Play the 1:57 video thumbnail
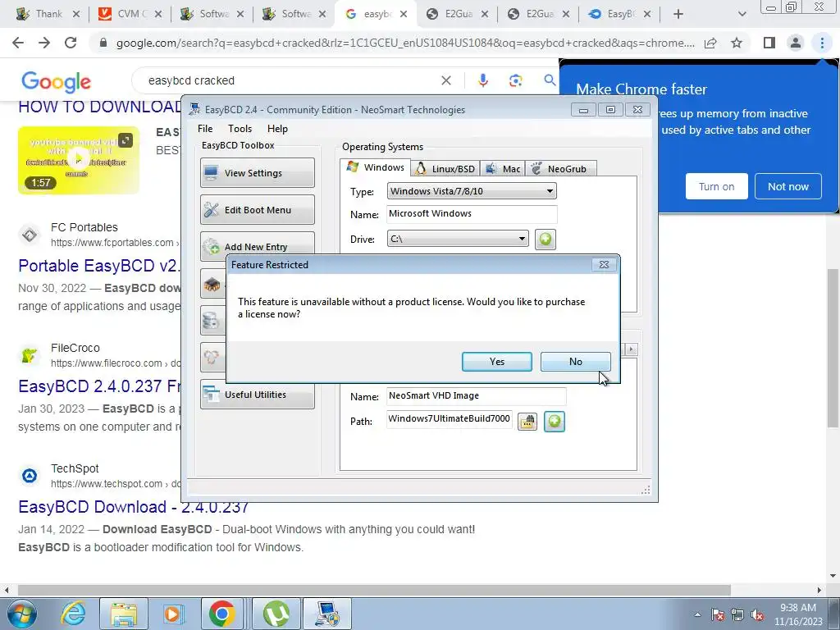 79,160
